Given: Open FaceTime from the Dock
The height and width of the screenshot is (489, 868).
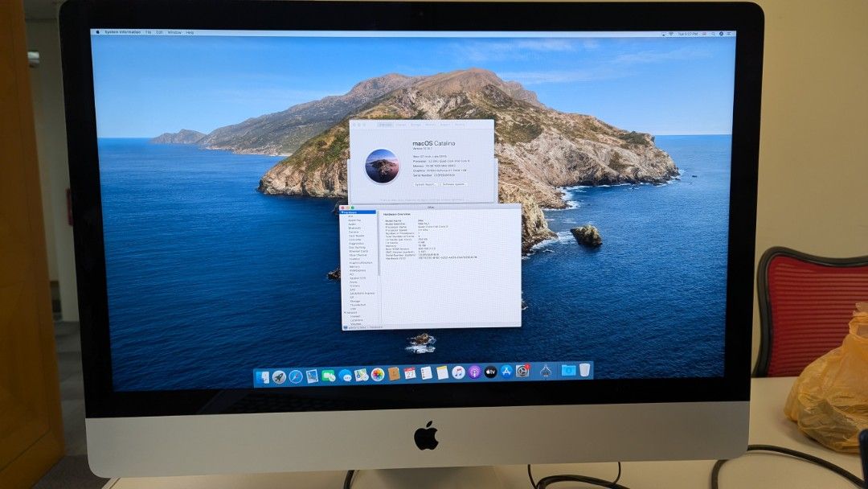Looking at the screenshot, I should point(328,376).
